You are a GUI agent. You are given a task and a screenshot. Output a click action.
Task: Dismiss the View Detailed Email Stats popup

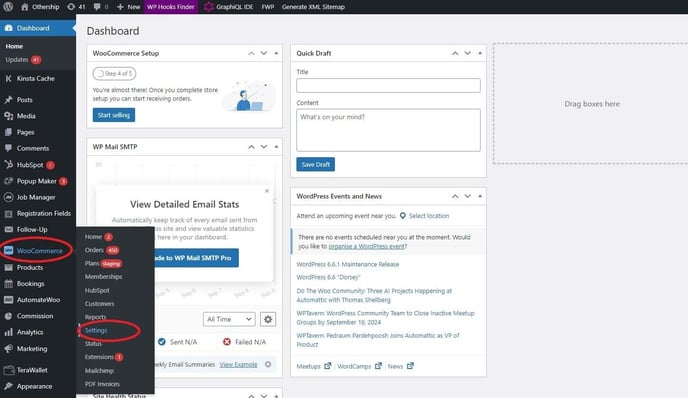coord(267,191)
